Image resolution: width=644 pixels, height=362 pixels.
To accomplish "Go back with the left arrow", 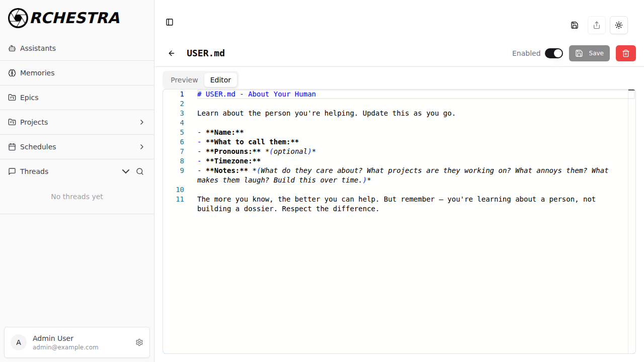I will click(x=172, y=53).
